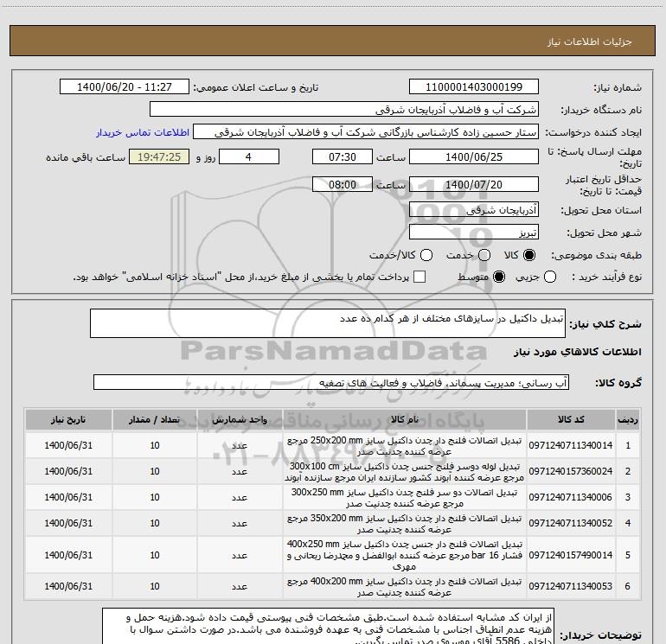The height and width of the screenshot is (644, 666).
Task: Select the خدمت radio button
Action: (x=484, y=255)
